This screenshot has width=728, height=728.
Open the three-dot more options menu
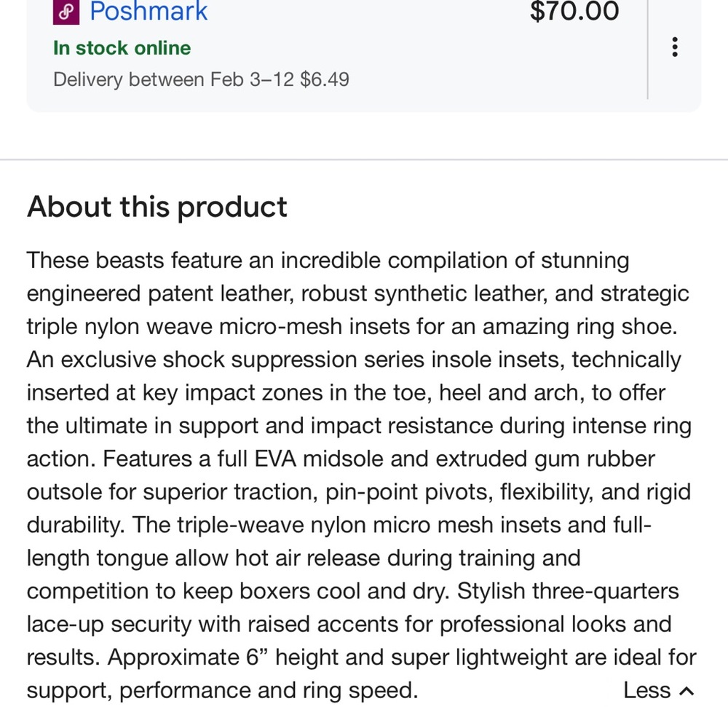pyautogui.click(x=675, y=47)
